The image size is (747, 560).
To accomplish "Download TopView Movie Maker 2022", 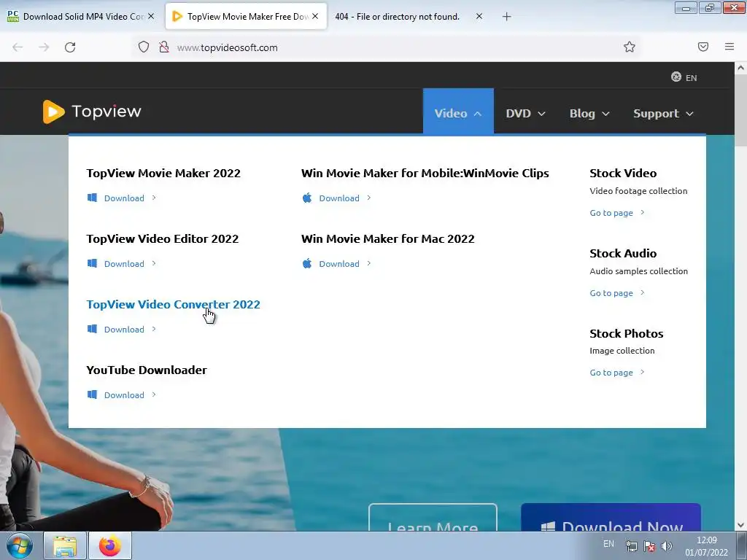I will point(124,198).
